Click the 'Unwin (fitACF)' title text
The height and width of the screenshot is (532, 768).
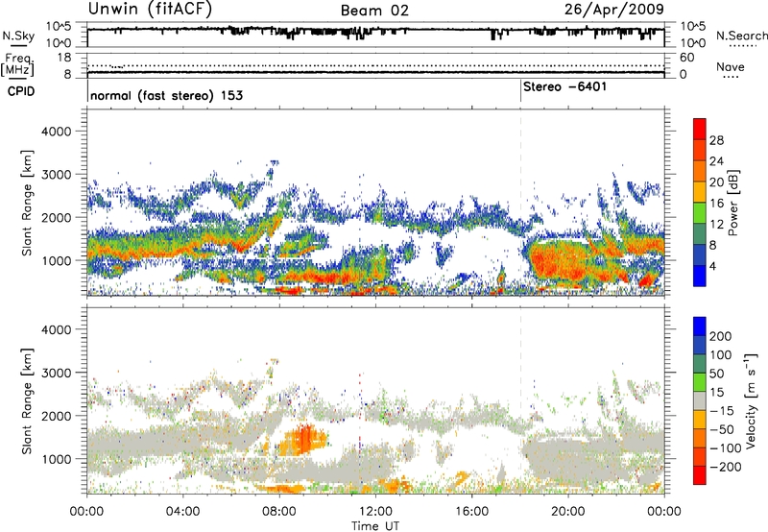point(150,10)
